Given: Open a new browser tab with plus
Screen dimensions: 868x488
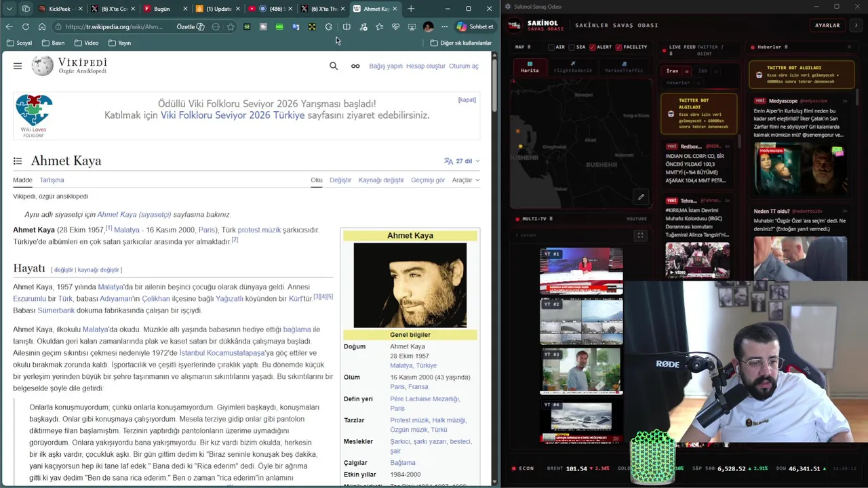Looking at the screenshot, I should pyautogui.click(x=411, y=9).
